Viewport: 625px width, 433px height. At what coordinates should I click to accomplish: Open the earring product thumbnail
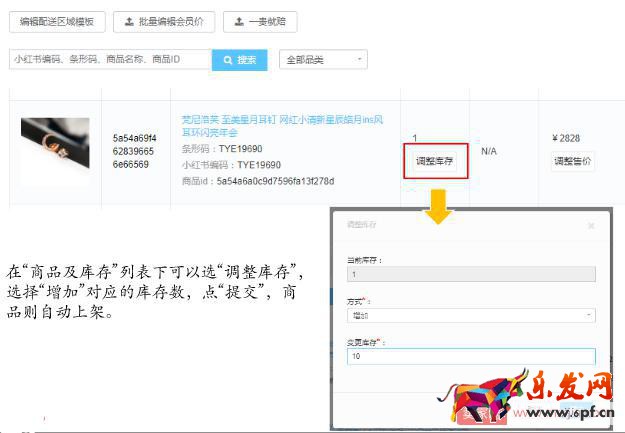click(x=55, y=143)
